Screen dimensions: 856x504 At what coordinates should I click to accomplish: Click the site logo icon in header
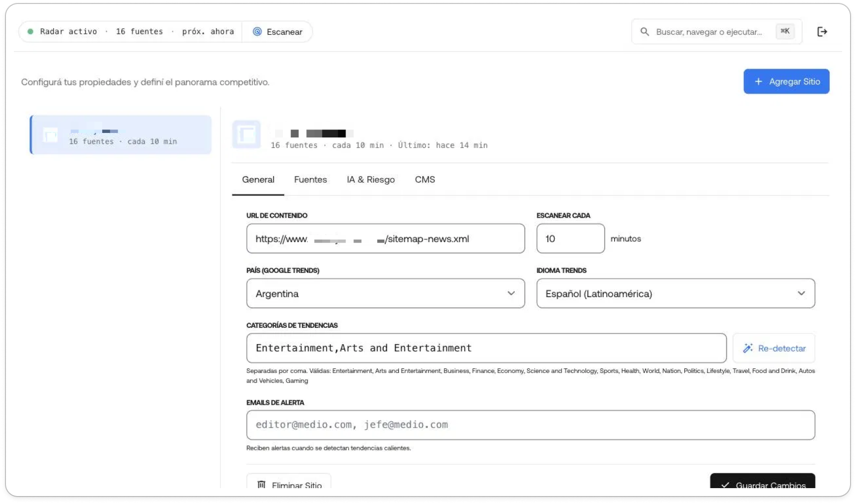[x=246, y=134]
